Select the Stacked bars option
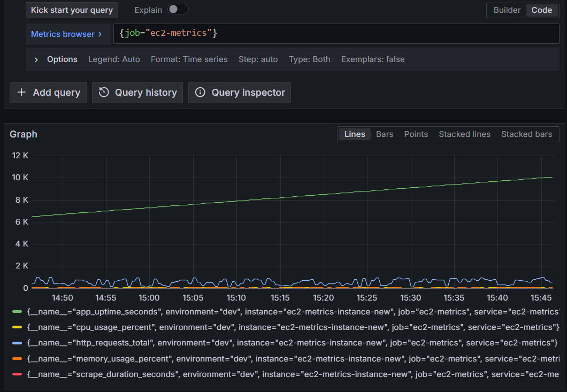The height and width of the screenshot is (392, 567). 526,134
